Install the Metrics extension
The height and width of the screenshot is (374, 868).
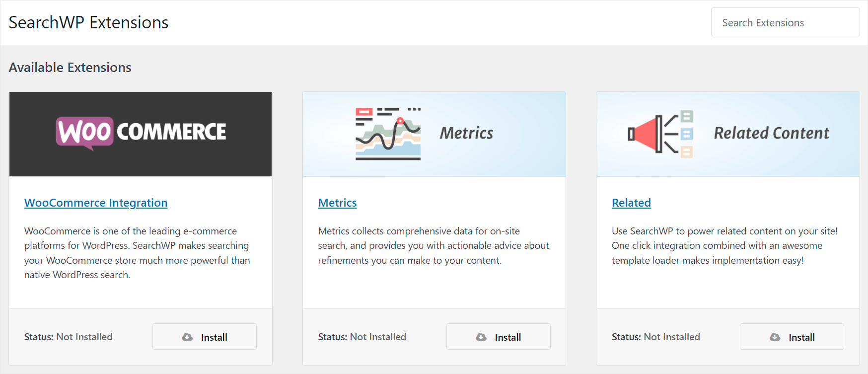pyautogui.click(x=498, y=337)
